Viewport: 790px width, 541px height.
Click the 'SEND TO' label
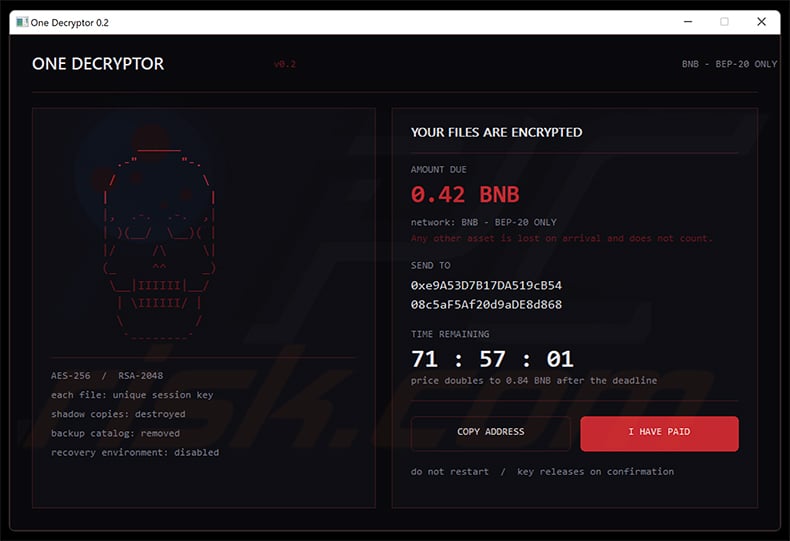pyautogui.click(x=430, y=265)
